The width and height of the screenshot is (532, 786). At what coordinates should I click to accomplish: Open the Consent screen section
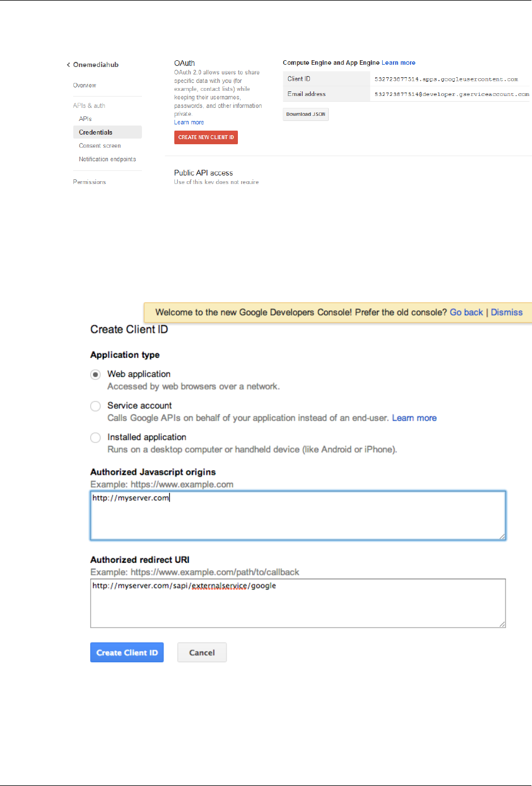100,146
